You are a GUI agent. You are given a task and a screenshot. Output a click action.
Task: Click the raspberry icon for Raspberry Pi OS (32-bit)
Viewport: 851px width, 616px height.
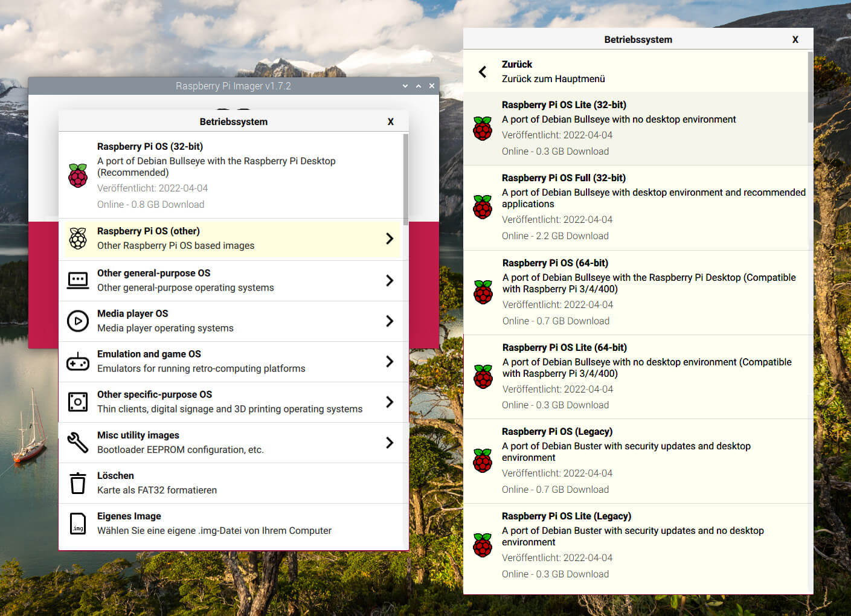(x=78, y=175)
